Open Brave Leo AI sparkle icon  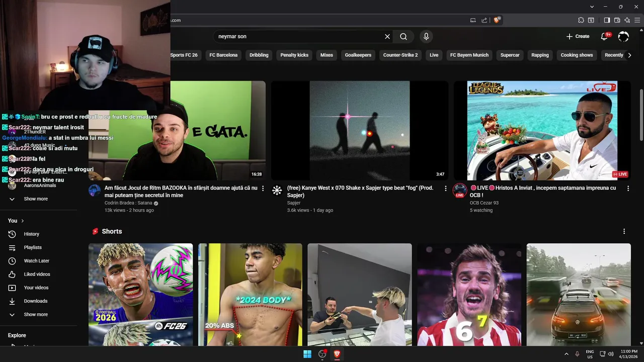tap(627, 20)
